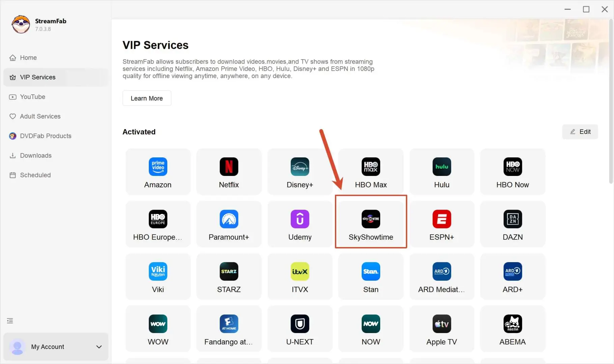The height and width of the screenshot is (364, 614).
Task: Open DVDFab Products in the sidebar
Action: click(56, 136)
